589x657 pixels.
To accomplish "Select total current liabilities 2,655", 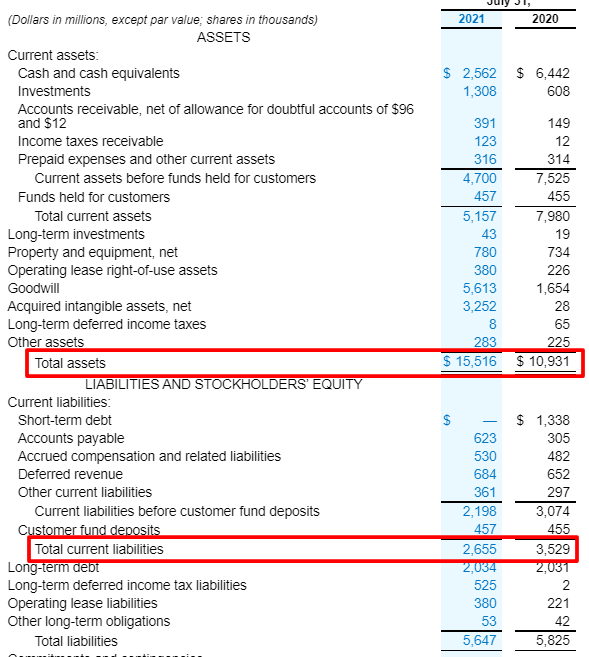I will (479, 549).
